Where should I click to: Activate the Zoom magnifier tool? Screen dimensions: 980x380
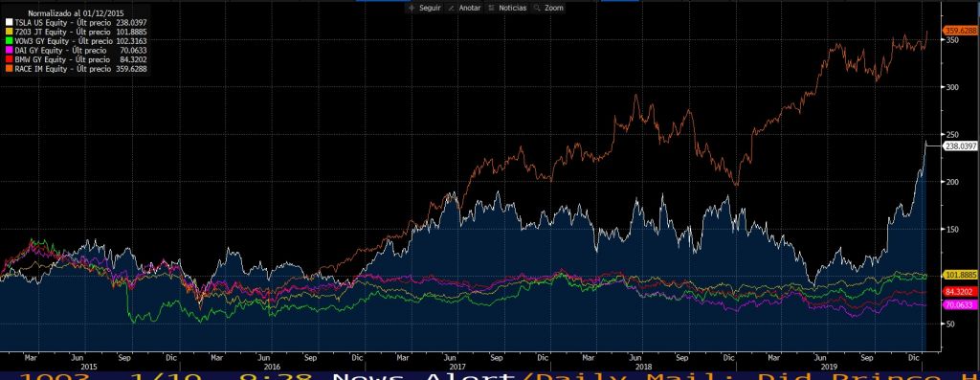tap(548, 8)
